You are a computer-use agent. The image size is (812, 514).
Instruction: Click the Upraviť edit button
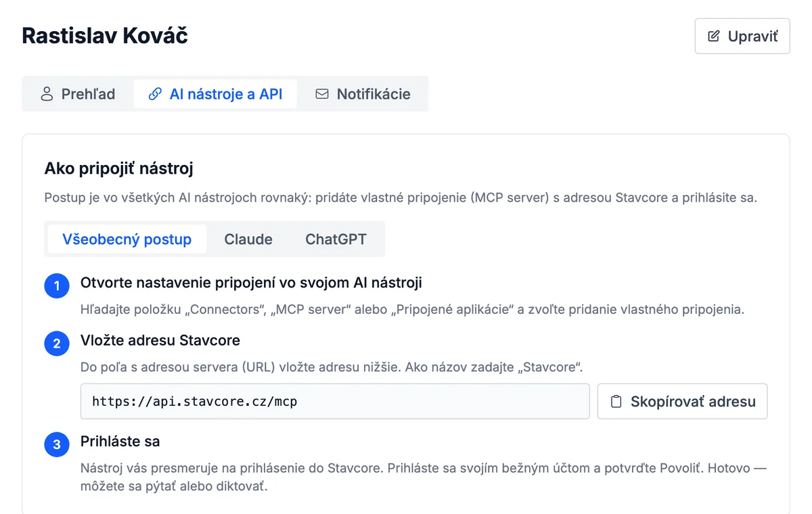point(742,36)
